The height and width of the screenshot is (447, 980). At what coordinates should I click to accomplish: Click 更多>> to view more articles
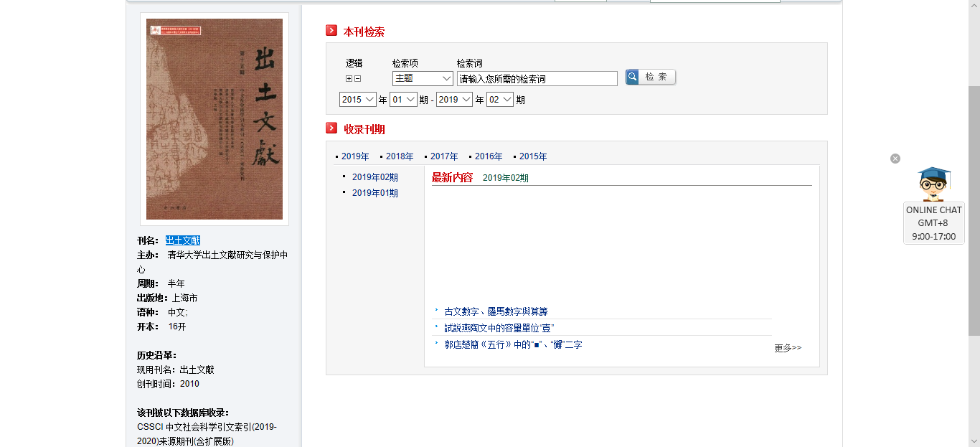click(788, 348)
